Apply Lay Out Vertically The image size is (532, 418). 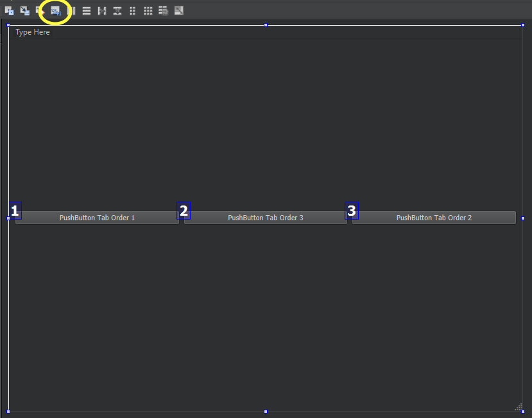coord(87,11)
